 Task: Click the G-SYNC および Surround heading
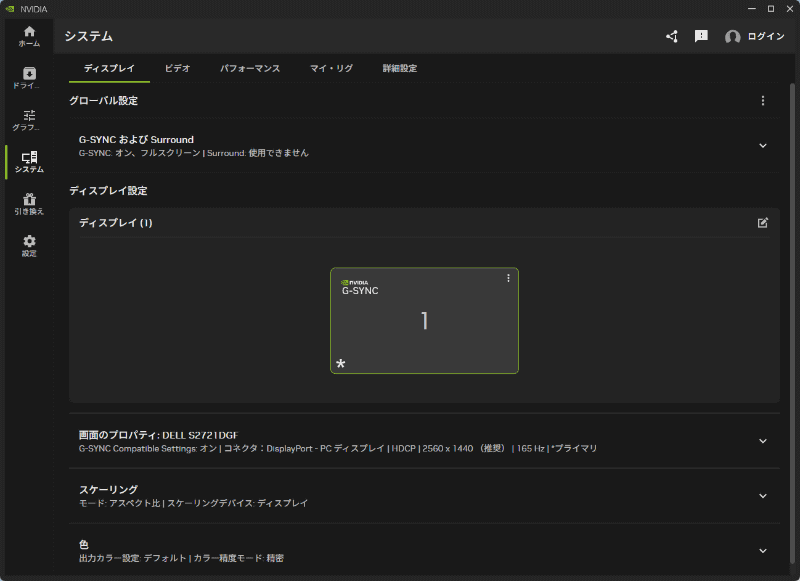pos(136,139)
